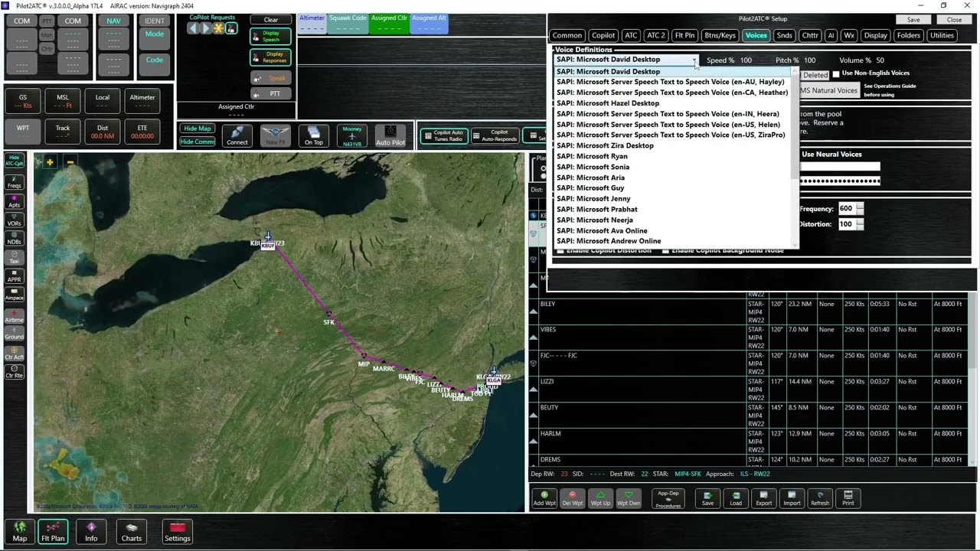Image resolution: width=980 pixels, height=551 pixels.
Task: Activate the Auto Pilot icon
Action: (x=390, y=135)
